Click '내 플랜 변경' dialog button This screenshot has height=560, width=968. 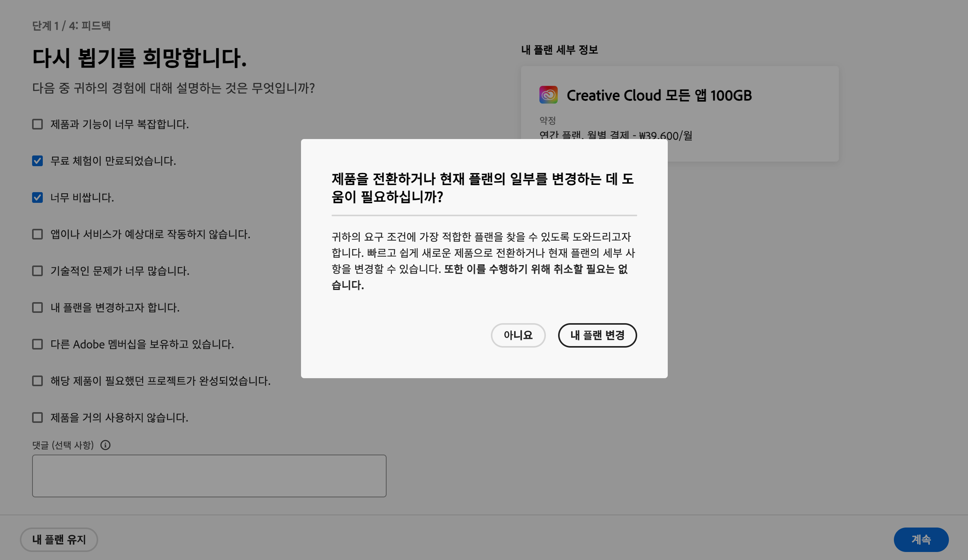597,335
